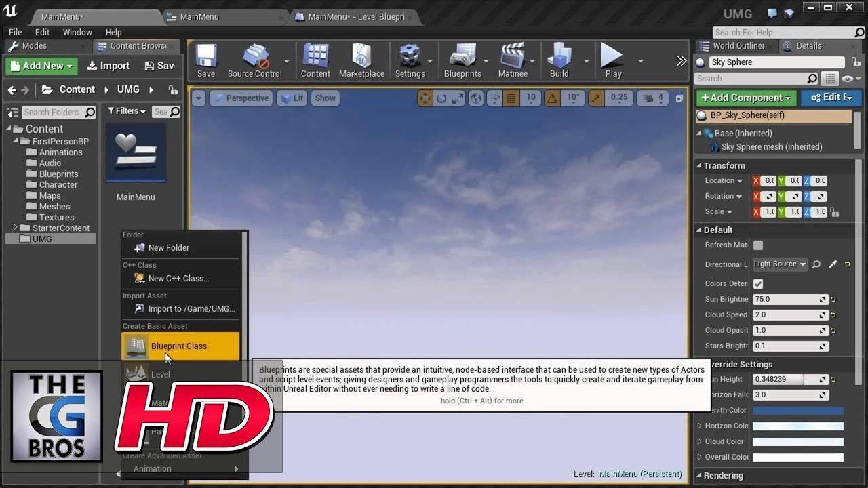Click the Zenith Color swatch
The width and height of the screenshot is (868, 488).
pyautogui.click(x=798, y=411)
